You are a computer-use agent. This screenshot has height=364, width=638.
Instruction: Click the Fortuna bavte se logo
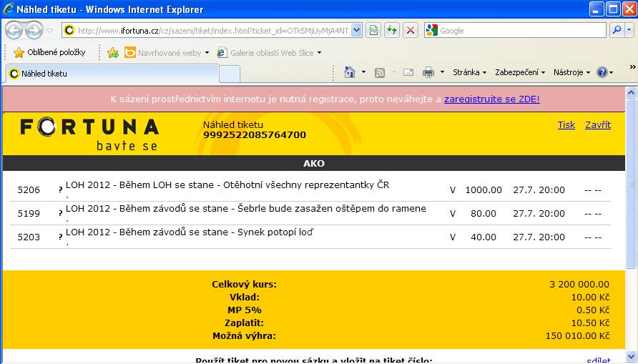pyautogui.click(x=89, y=134)
